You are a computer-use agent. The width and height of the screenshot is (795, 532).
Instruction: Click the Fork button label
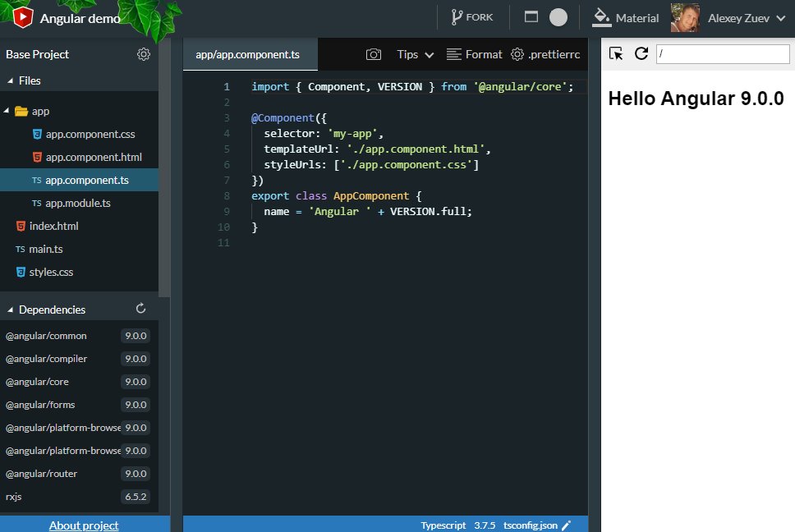[x=480, y=17]
